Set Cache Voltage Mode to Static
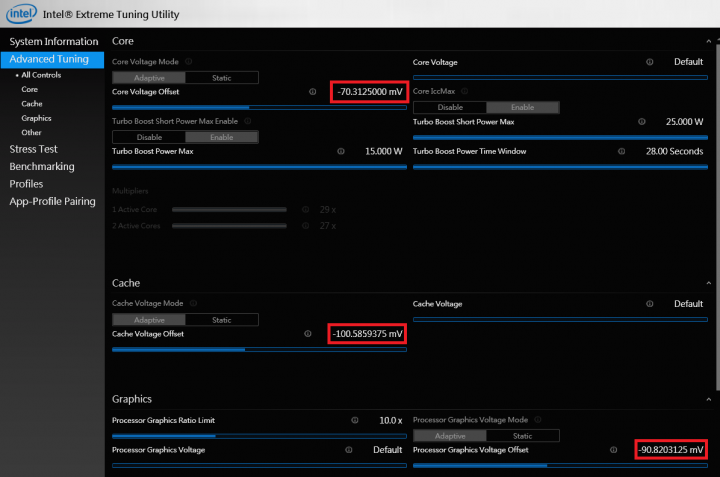Image resolution: width=720 pixels, height=477 pixels. pos(222,320)
